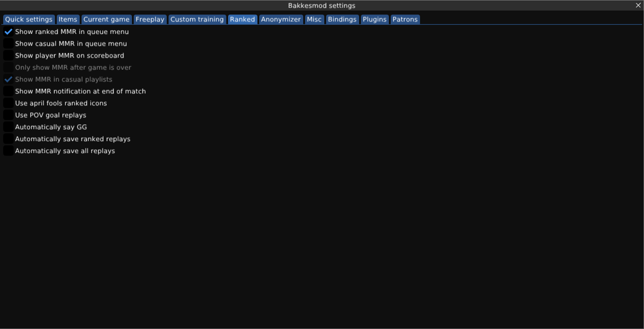Open the Patrons tab
The image size is (644, 329).
(405, 19)
